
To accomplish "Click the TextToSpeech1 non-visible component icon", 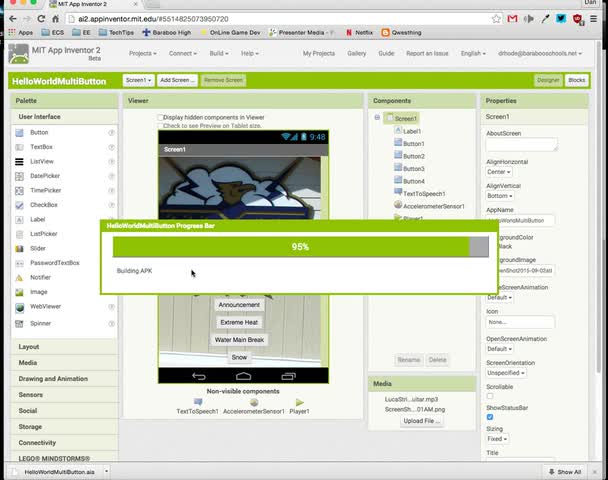I will (x=198, y=402).
